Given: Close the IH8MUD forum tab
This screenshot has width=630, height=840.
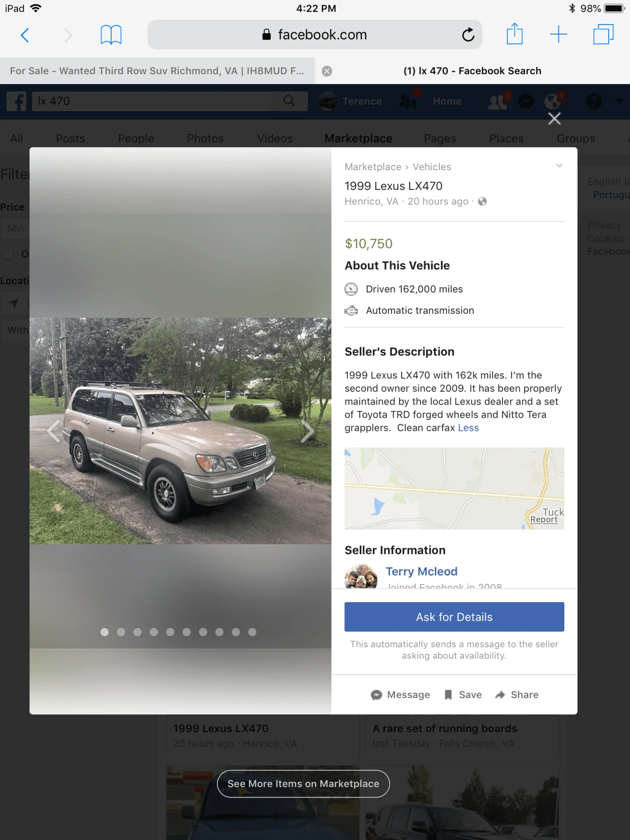Looking at the screenshot, I should click(x=327, y=71).
